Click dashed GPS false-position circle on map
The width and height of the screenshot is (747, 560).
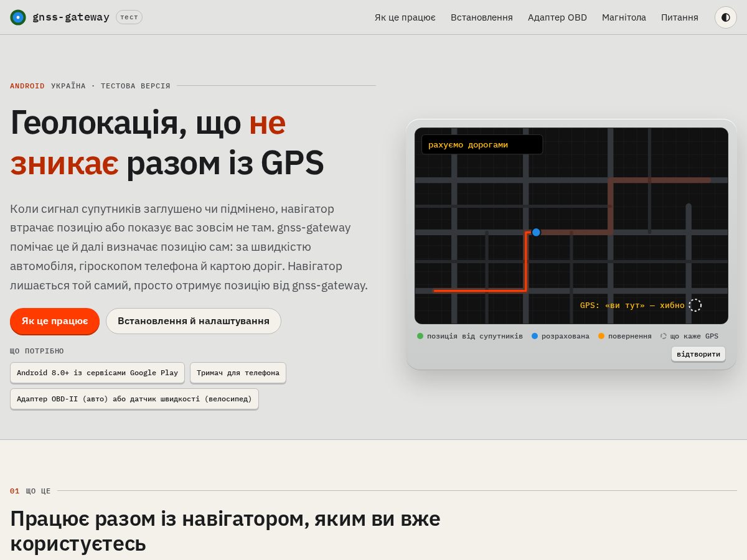(695, 306)
